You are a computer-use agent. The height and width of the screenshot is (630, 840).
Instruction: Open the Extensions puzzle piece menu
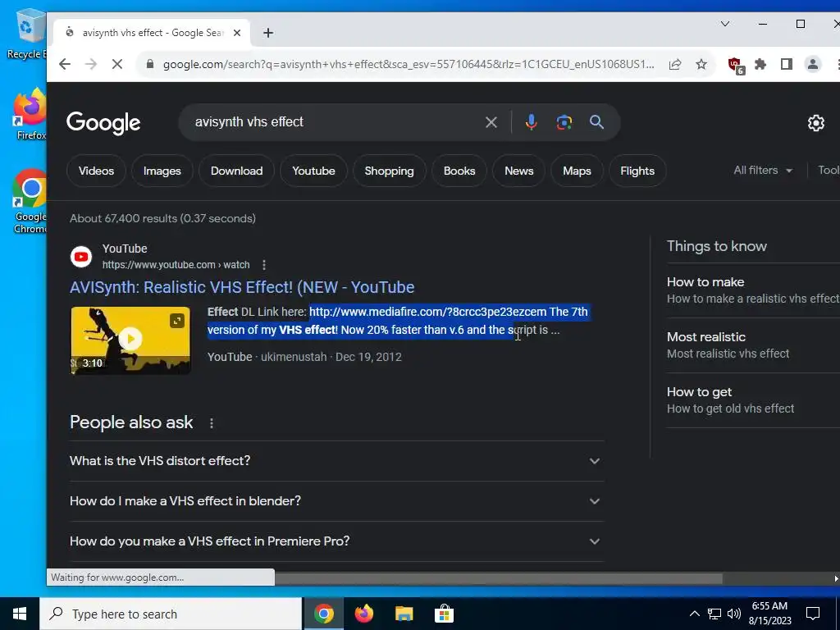pos(760,64)
